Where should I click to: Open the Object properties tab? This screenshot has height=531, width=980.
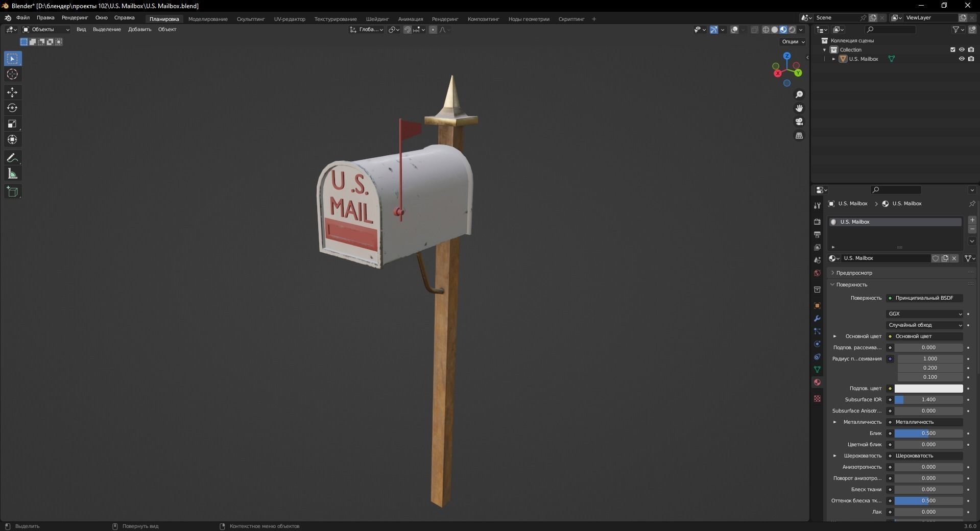(817, 305)
